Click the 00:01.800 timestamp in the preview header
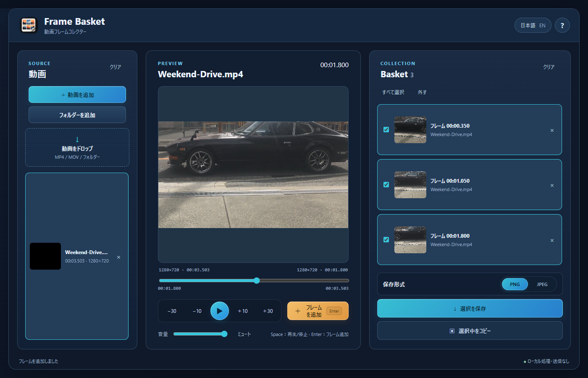 (x=334, y=65)
